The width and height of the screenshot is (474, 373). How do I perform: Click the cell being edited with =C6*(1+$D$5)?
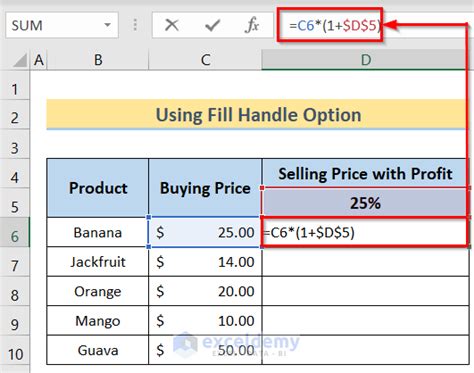pos(366,232)
